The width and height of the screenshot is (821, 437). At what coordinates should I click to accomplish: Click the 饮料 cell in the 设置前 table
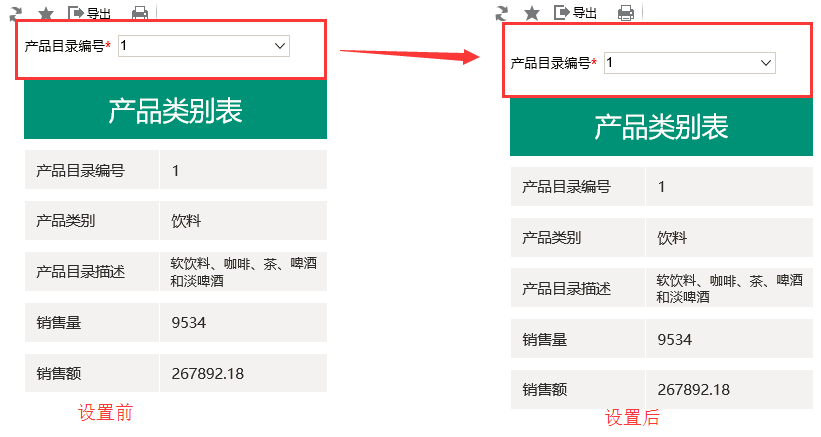tap(243, 220)
